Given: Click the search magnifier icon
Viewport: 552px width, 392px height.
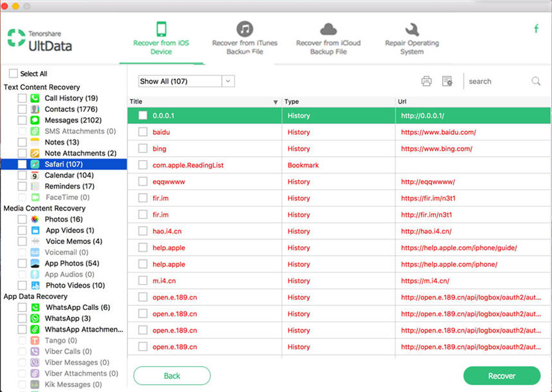Looking at the screenshot, I should pyautogui.click(x=536, y=81).
